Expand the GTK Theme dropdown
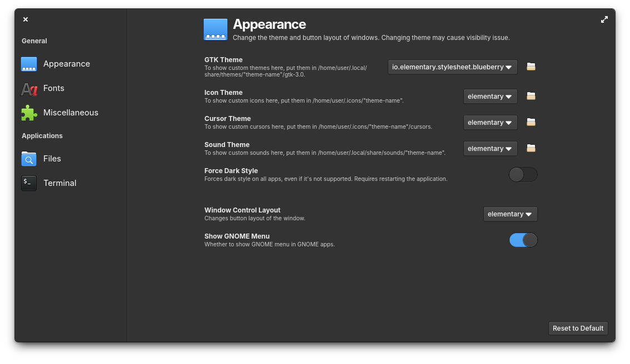 (452, 67)
